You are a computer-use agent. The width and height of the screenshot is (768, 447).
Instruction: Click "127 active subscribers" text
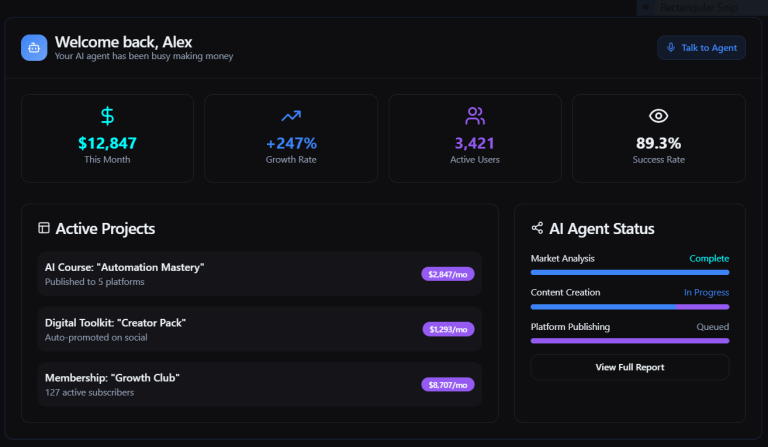(90, 393)
